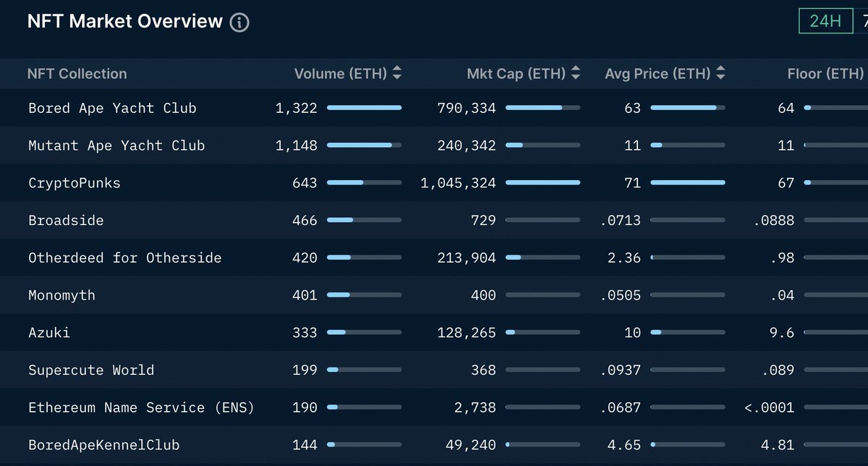The image size is (868, 466).
Task: Click the downward sort chevron on Mkt Cap column
Action: click(575, 77)
